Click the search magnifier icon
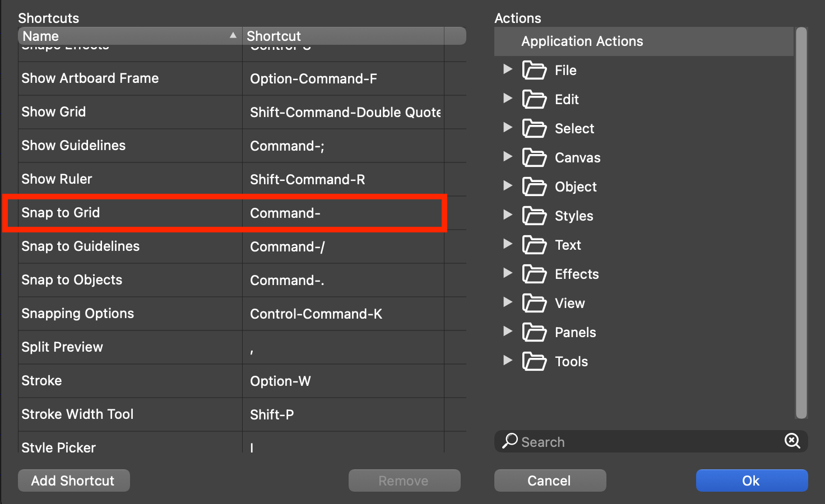The height and width of the screenshot is (504, 825). (509, 441)
